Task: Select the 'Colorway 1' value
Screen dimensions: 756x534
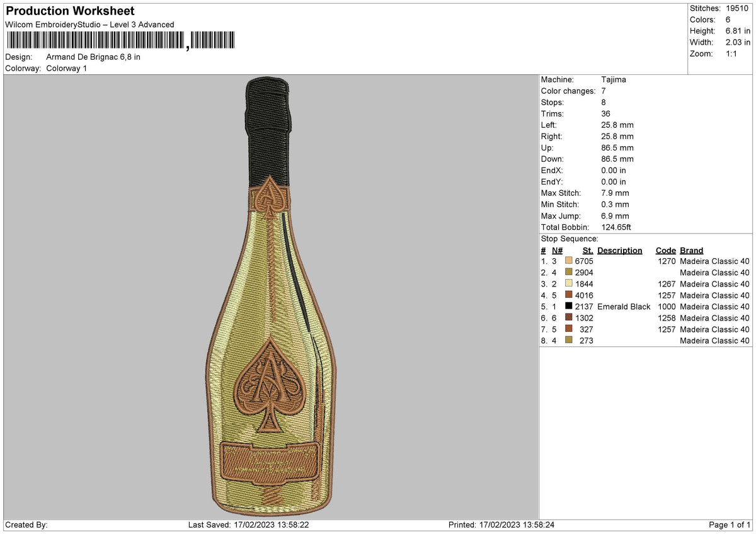Action: tap(67, 69)
